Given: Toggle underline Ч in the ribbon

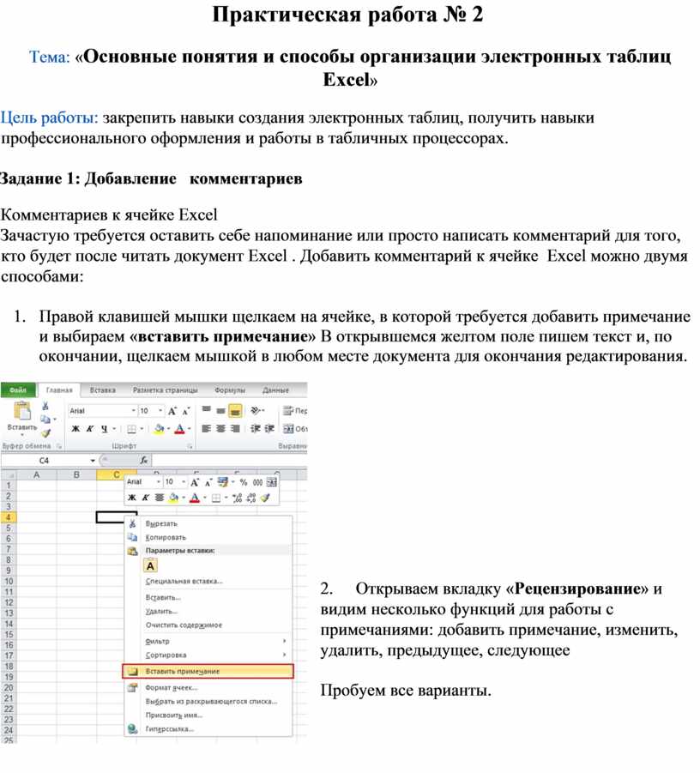Looking at the screenshot, I should pyautogui.click(x=104, y=429).
